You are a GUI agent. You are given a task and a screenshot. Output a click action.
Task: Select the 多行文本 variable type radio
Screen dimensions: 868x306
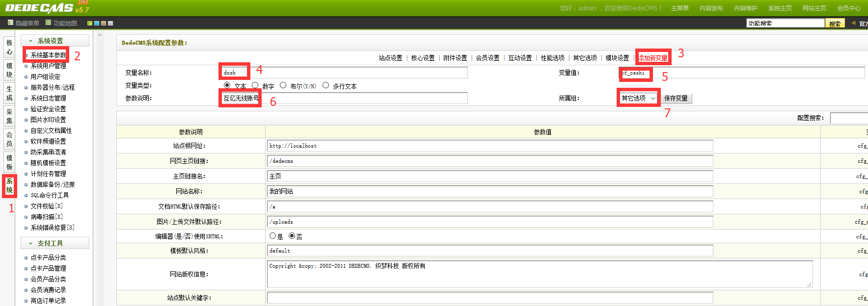pyautogui.click(x=325, y=85)
